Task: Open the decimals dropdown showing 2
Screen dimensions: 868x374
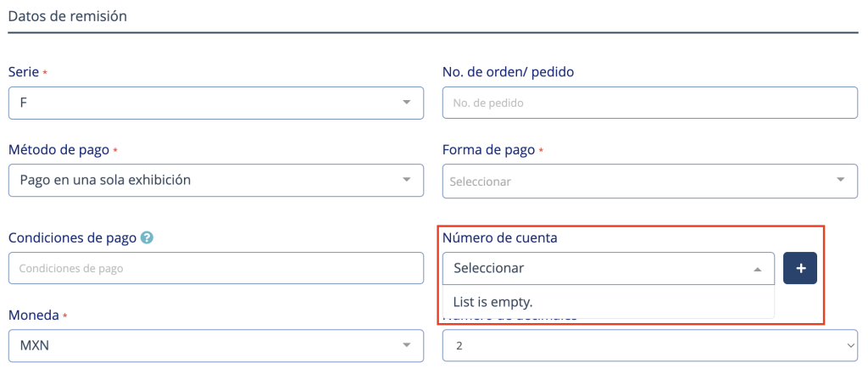Action: (644, 345)
